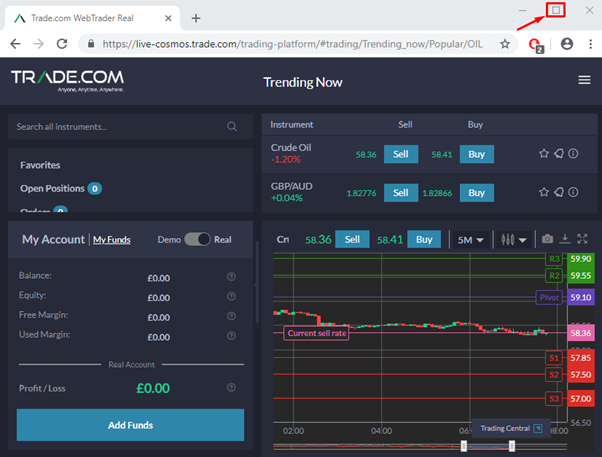Image resolution: width=602 pixels, height=457 pixels.
Task: Click the Search all instruments field
Action: click(x=130, y=126)
